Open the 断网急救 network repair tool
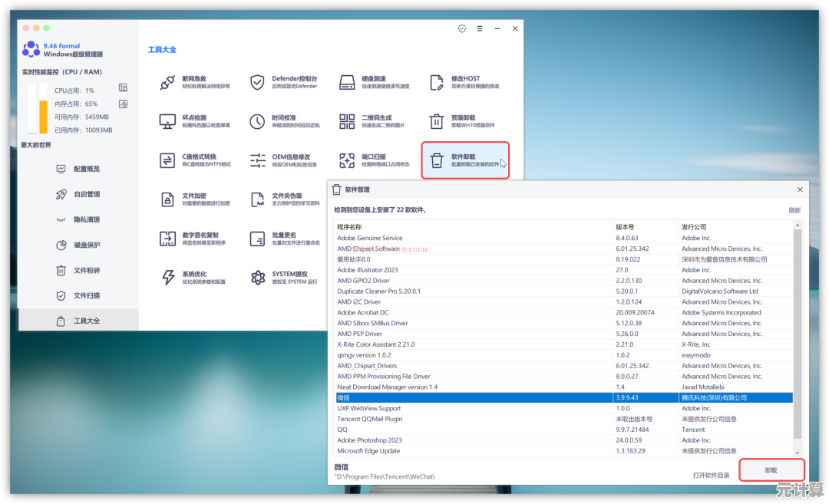The width and height of the screenshot is (829, 504). coord(194,82)
